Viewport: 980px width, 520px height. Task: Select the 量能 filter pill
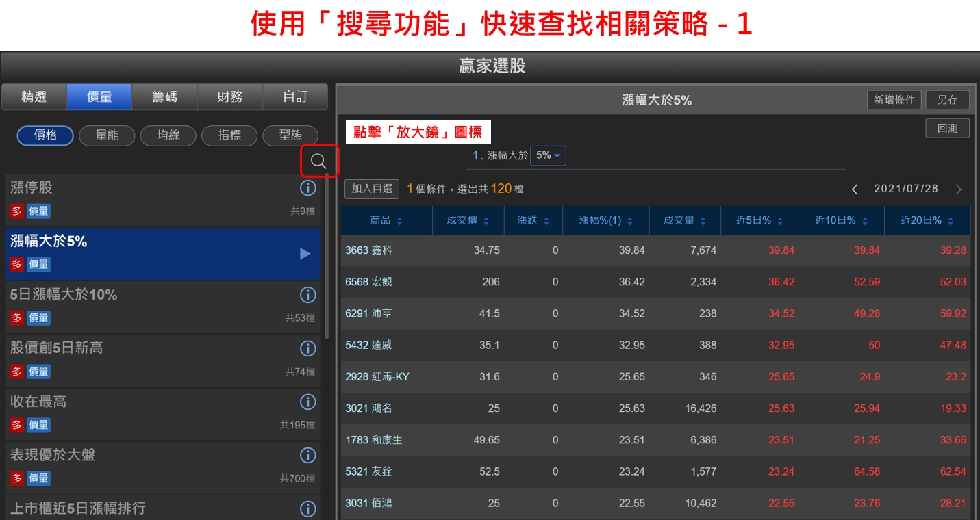coord(107,135)
